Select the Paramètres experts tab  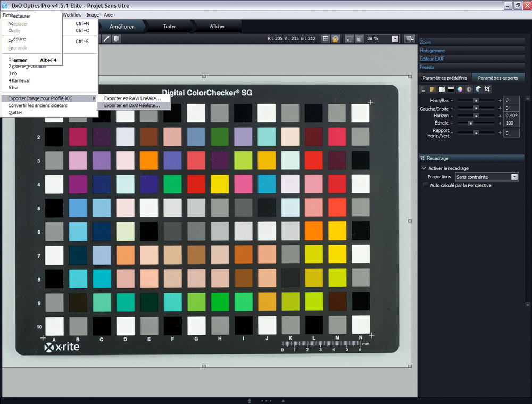coord(498,78)
